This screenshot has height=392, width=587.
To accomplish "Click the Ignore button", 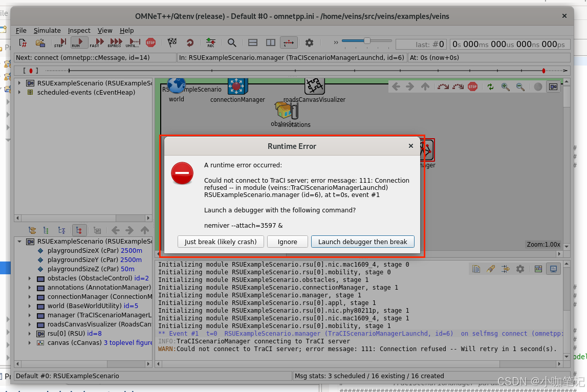I will point(288,242).
